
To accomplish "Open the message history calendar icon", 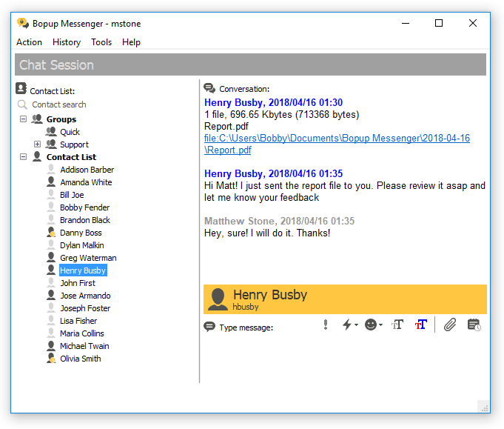I will [474, 325].
